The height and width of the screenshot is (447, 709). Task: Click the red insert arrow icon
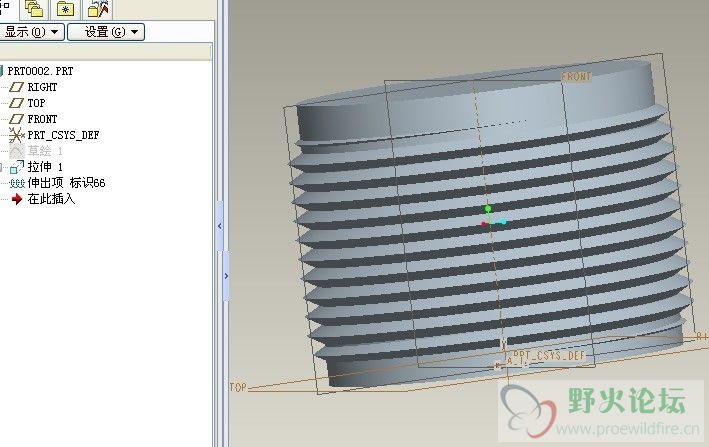[x=17, y=199]
